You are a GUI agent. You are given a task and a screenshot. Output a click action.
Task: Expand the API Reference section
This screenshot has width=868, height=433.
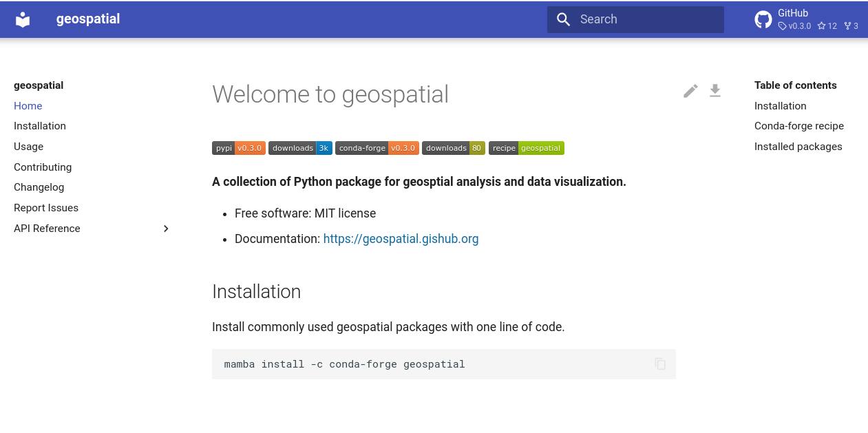click(166, 229)
